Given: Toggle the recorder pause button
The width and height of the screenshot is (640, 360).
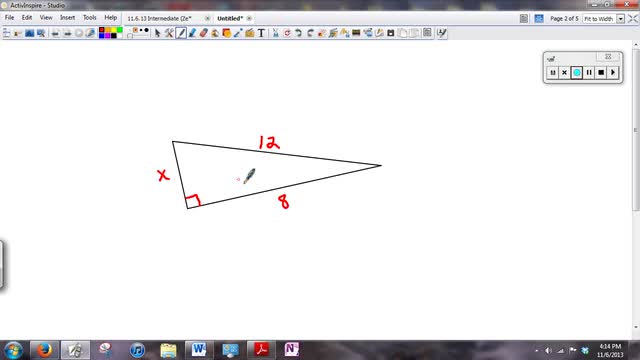Looking at the screenshot, I should [x=589, y=73].
